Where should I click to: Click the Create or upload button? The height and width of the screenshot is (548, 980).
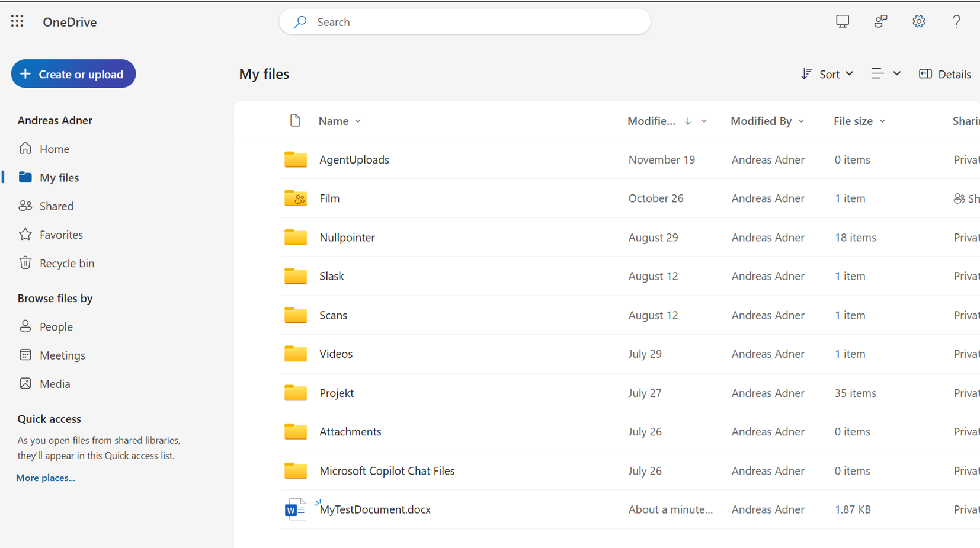click(x=73, y=74)
